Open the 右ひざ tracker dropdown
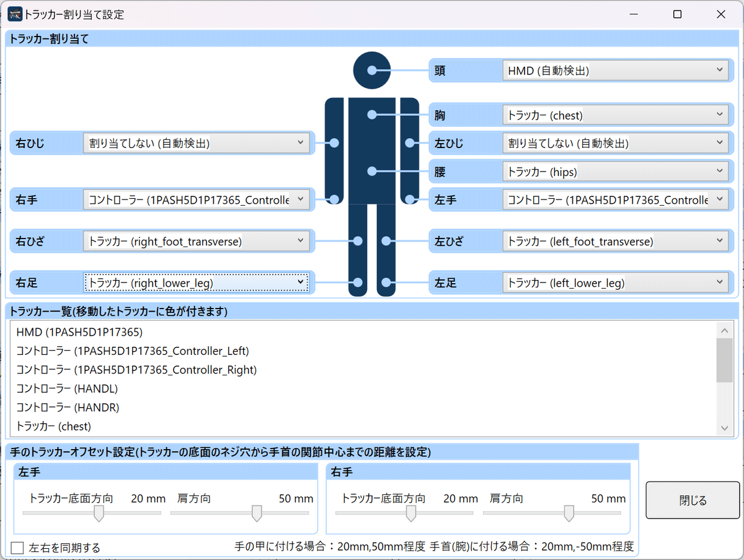This screenshot has height=560, width=744. 196,241
